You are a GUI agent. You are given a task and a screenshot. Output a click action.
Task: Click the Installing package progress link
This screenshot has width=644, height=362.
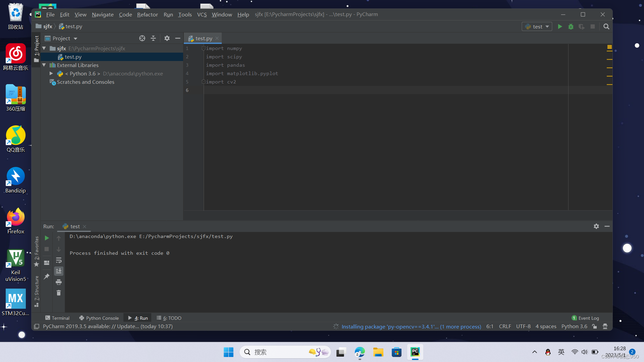pyautogui.click(x=411, y=326)
